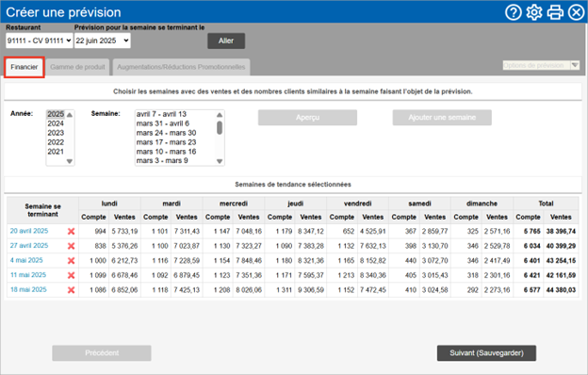Switch to the Financier tab
The height and width of the screenshot is (375, 588).
click(x=24, y=67)
